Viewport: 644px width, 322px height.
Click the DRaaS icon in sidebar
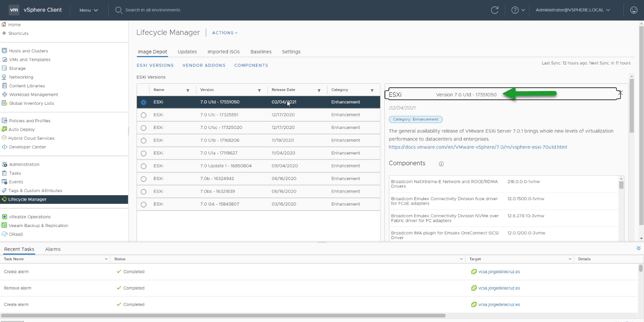click(x=4, y=234)
